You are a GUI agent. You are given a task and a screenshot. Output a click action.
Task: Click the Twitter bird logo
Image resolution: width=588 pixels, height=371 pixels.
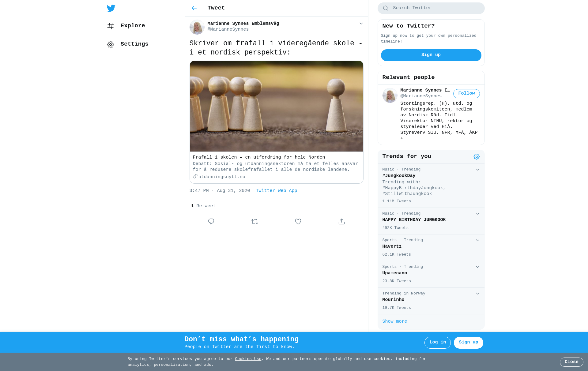tap(111, 8)
